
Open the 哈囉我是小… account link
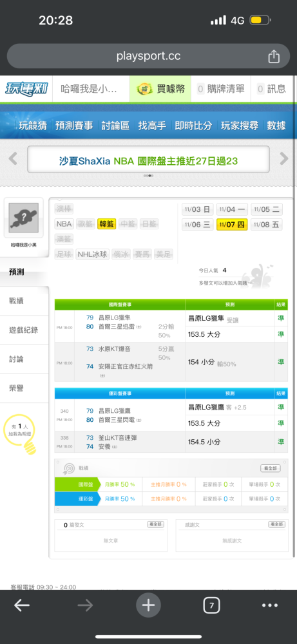[x=89, y=89]
